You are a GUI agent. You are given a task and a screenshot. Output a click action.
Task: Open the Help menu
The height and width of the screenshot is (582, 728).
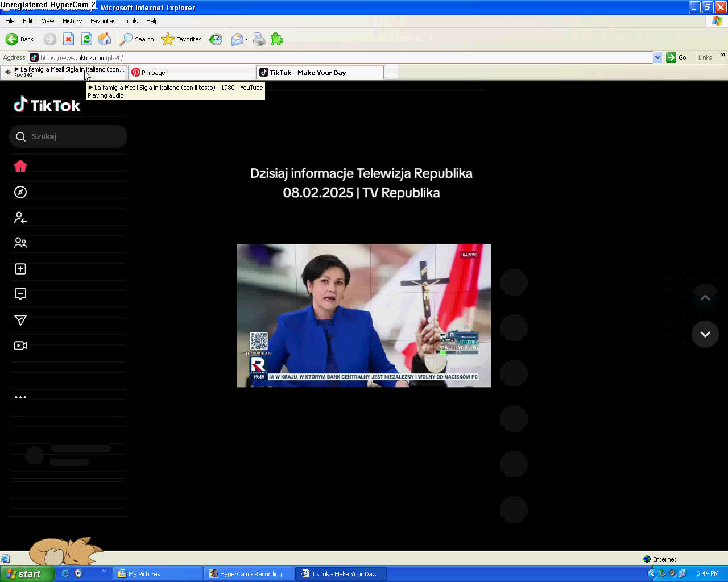pyautogui.click(x=152, y=21)
